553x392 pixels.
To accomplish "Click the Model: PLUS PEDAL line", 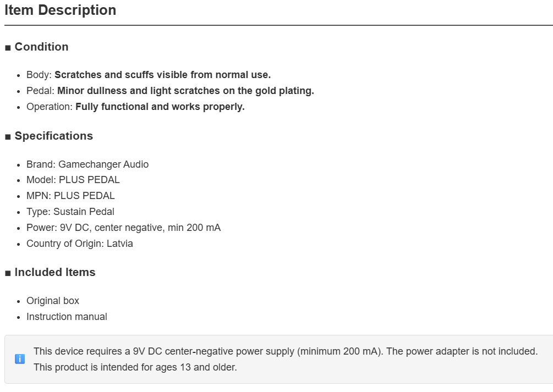I will [x=73, y=180].
